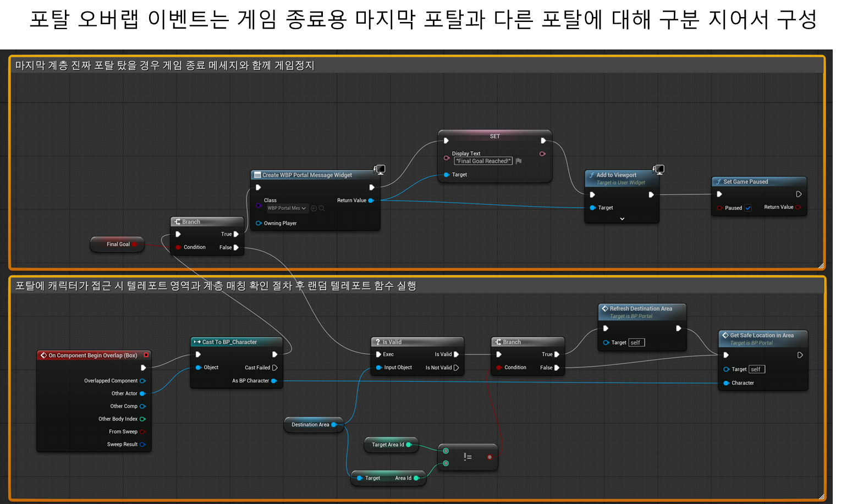Click the magnifier browse icon beside WBP Portal Mes
This screenshot has width=863, height=504.
[322, 208]
